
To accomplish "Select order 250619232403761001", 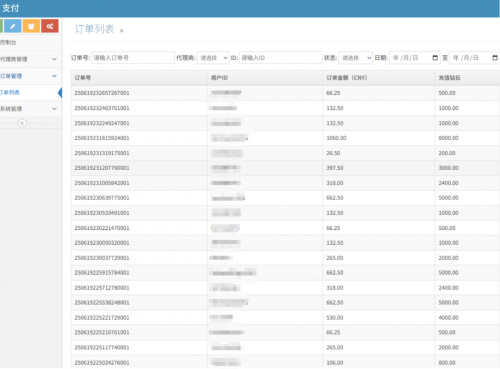I will pyautogui.click(x=102, y=108).
